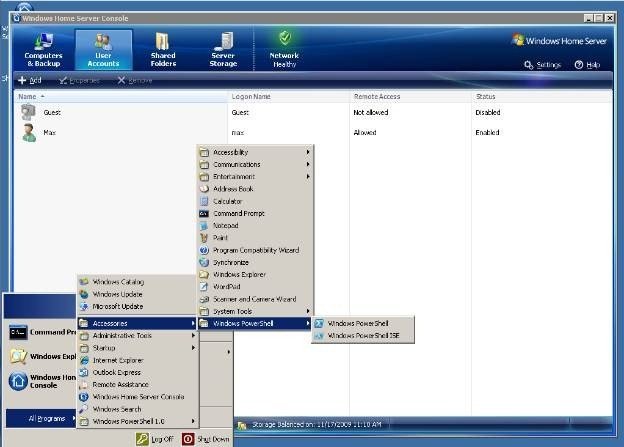
Task: Select the Max user account icon
Action: point(29,133)
